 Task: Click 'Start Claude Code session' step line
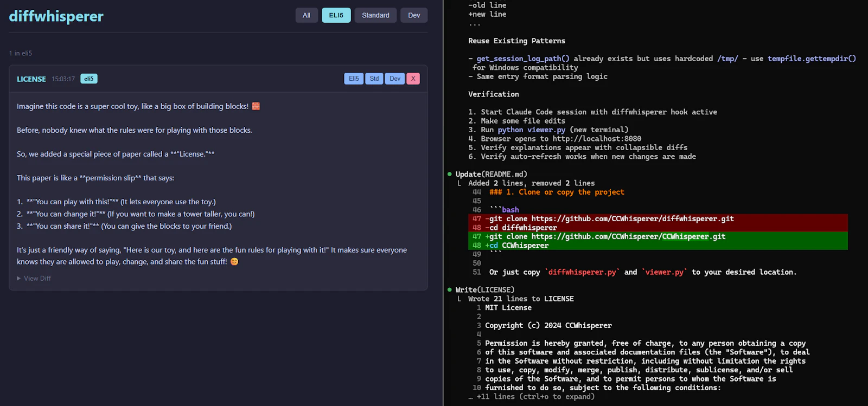coord(592,112)
